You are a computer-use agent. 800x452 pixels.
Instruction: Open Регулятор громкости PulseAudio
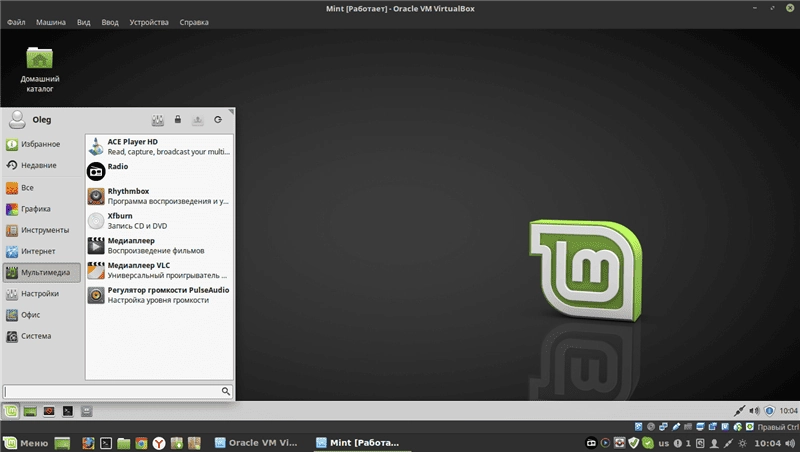[159, 295]
